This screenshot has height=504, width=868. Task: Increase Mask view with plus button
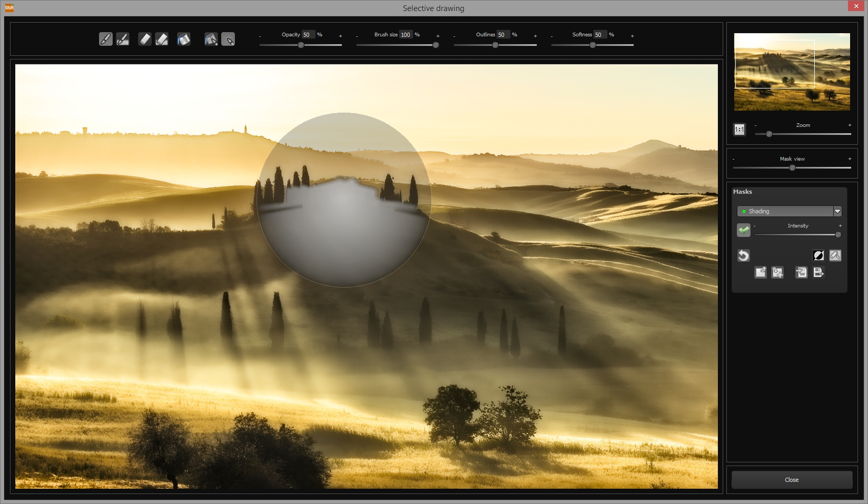tap(850, 159)
